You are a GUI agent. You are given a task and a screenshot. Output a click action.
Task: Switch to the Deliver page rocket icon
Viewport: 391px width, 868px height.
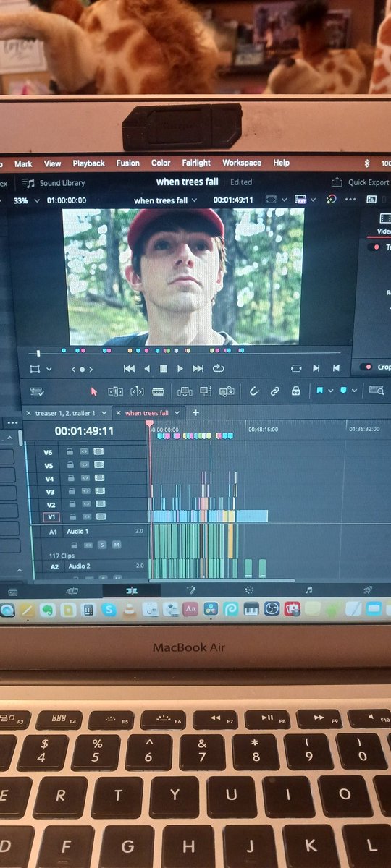368,590
